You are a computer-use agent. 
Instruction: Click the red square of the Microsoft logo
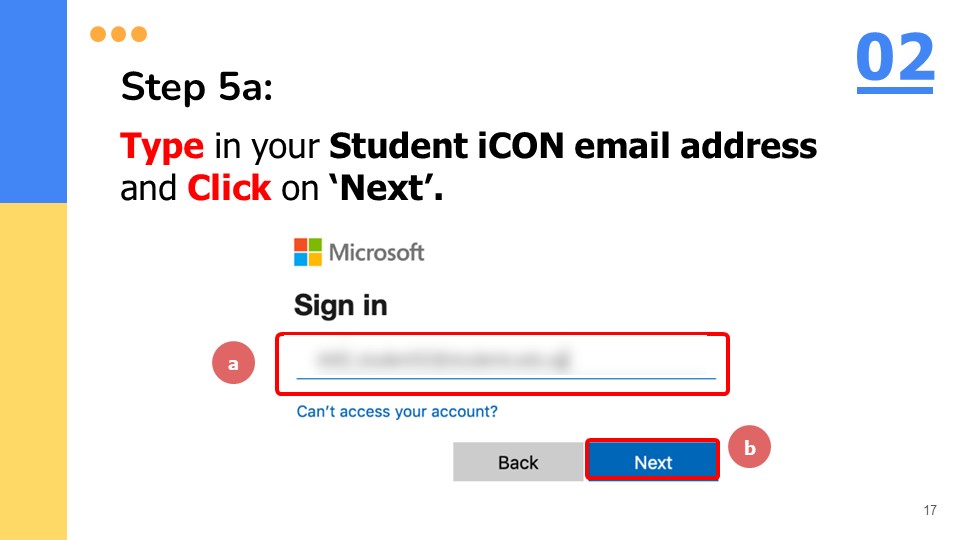click(x=301, y=245)
